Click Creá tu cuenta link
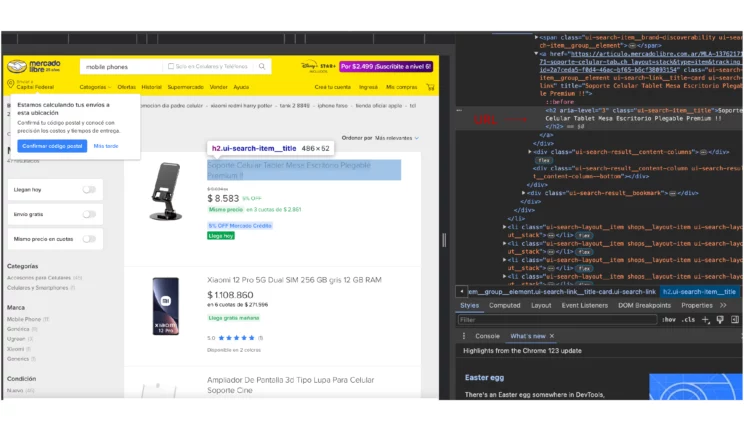744x425 pixels. click(x=333, y=87)
